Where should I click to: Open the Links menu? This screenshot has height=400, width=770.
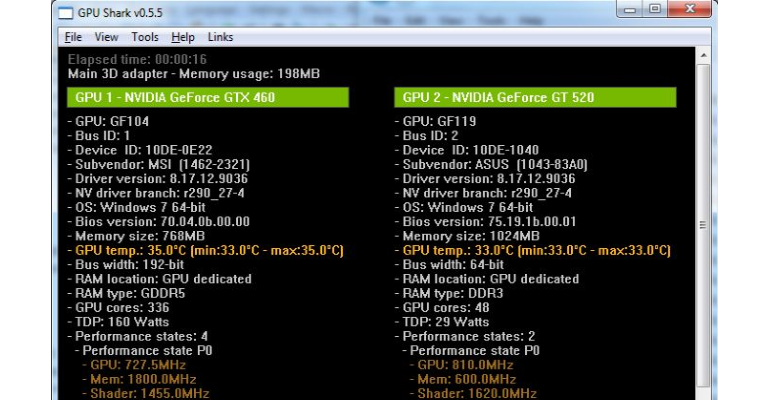click(x=220, y=37)
